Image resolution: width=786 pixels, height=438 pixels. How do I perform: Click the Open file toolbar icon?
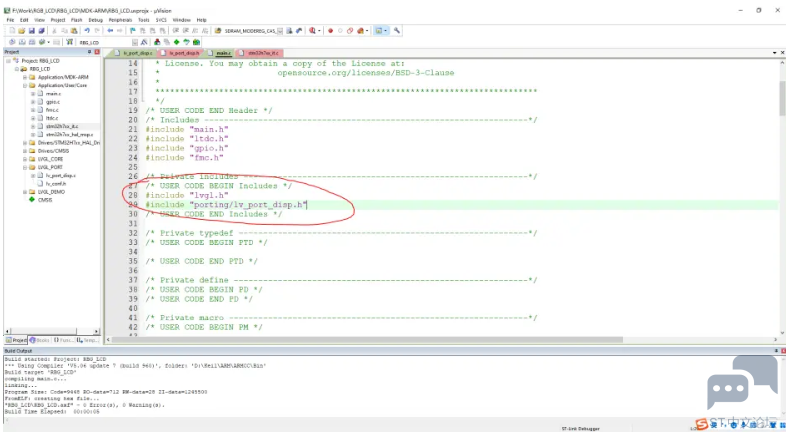point(22,31)
